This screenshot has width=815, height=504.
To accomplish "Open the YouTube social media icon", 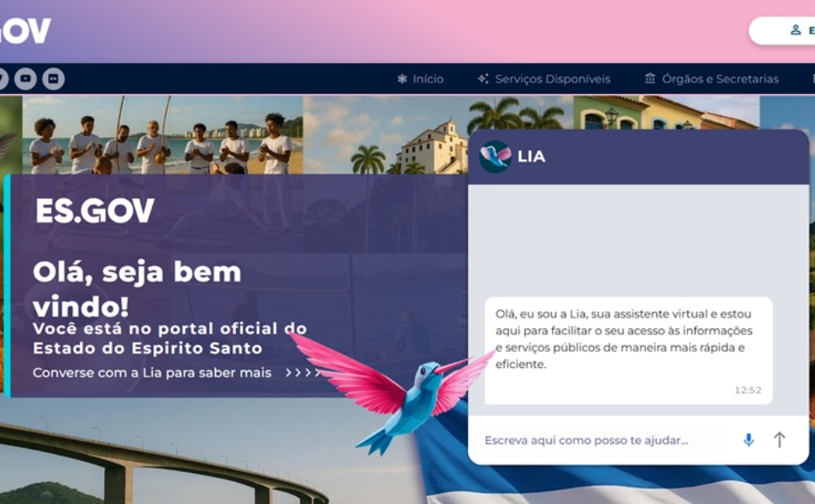I will coord(25,79).
